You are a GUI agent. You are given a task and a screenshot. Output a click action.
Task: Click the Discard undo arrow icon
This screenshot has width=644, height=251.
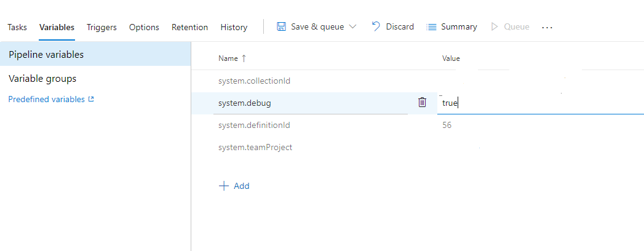[376, 26]
